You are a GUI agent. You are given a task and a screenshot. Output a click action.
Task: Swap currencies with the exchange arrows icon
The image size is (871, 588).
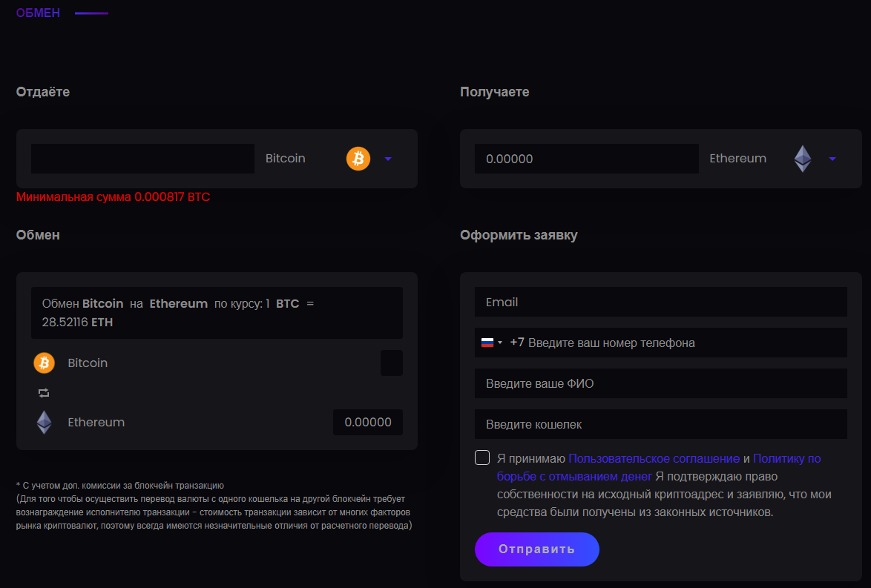click(x=44, y=393)
